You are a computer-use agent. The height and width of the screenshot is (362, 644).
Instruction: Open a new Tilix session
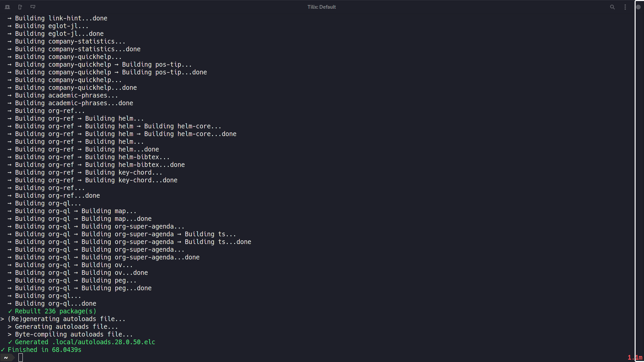click(x=7, y=7)
